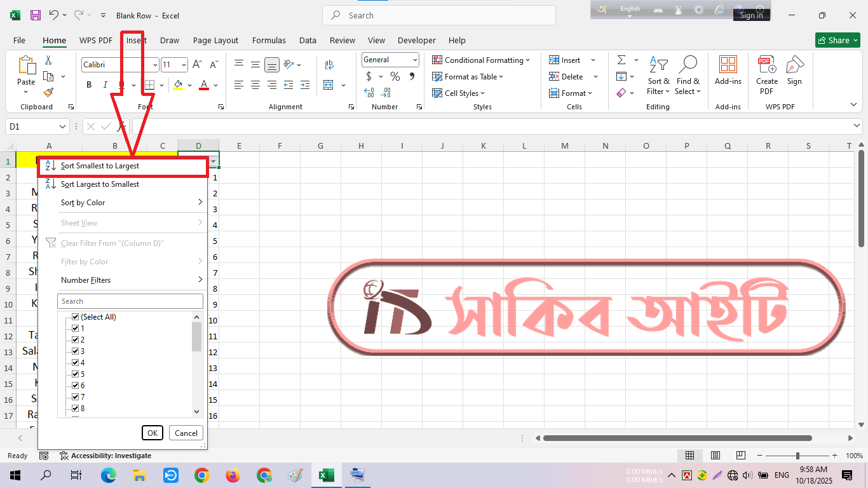Click the Wrap Text icon
868x488 pixels.
point(329,65)
